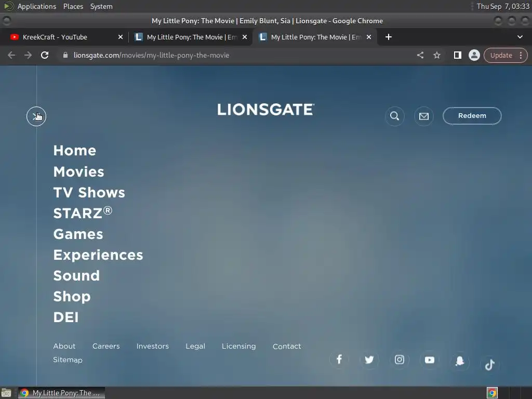Open Lionsgate's Instagram icon
The height and width of the screenshot is (399, 532).
[x=400, y=360]
